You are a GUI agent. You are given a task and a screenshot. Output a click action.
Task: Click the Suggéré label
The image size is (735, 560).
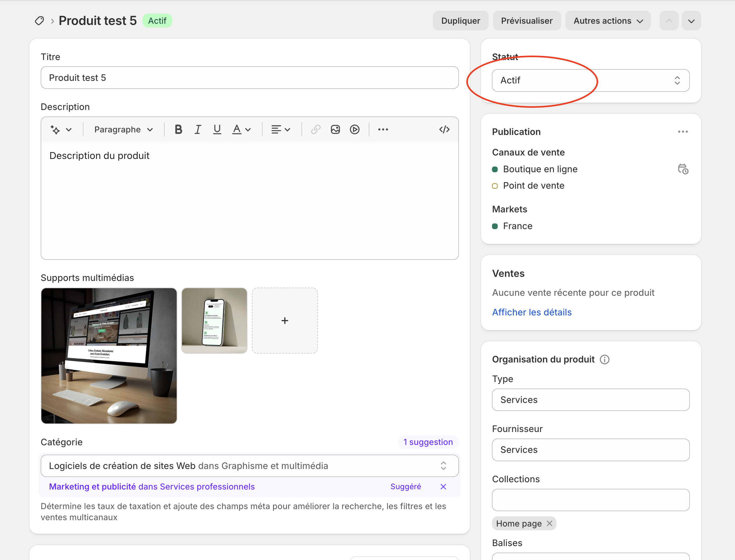pos(405,487)
